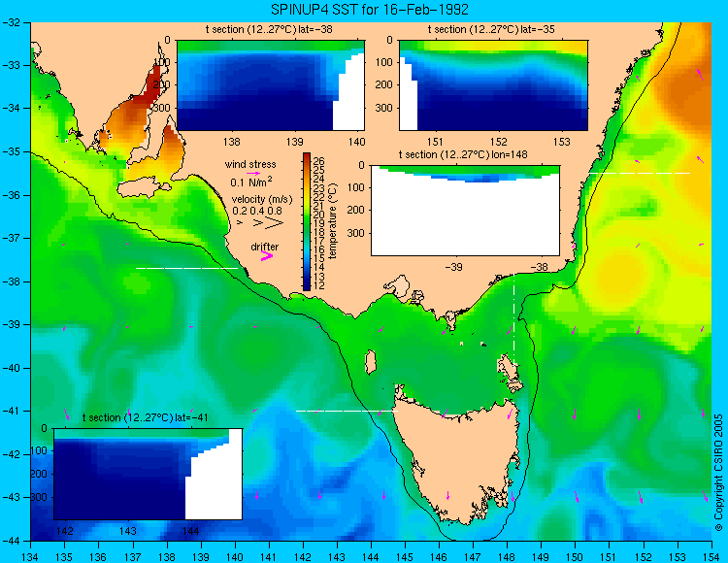Screen dimensions: 728x563
Task: Click the 'drifter' legend label
Action: tap(265, 247)
